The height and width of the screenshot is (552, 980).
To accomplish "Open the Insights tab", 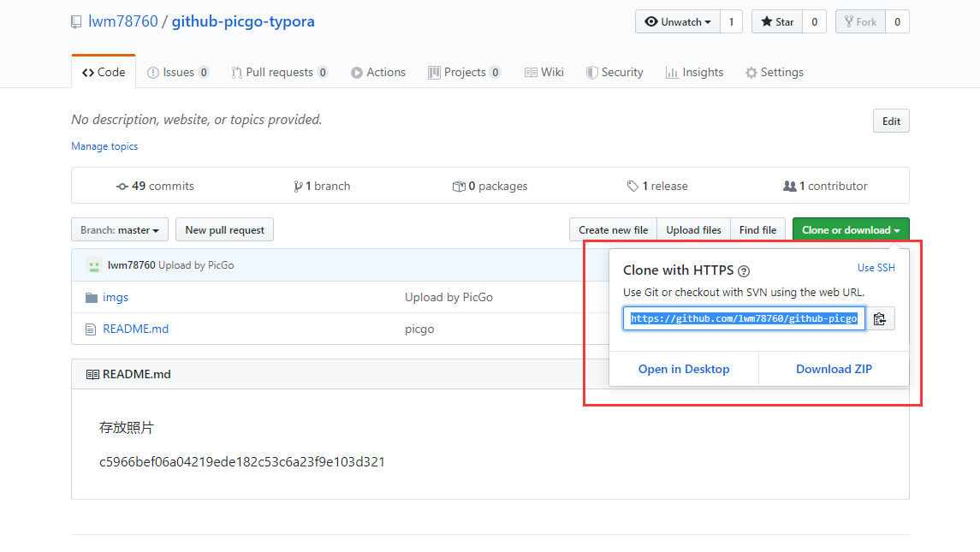I will [x=695, y=73].
